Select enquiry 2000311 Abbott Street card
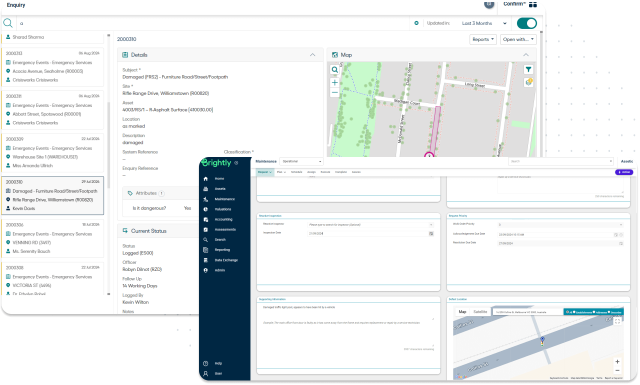The height and width of the screenshot is (385, 640). [x=53, y=109]
